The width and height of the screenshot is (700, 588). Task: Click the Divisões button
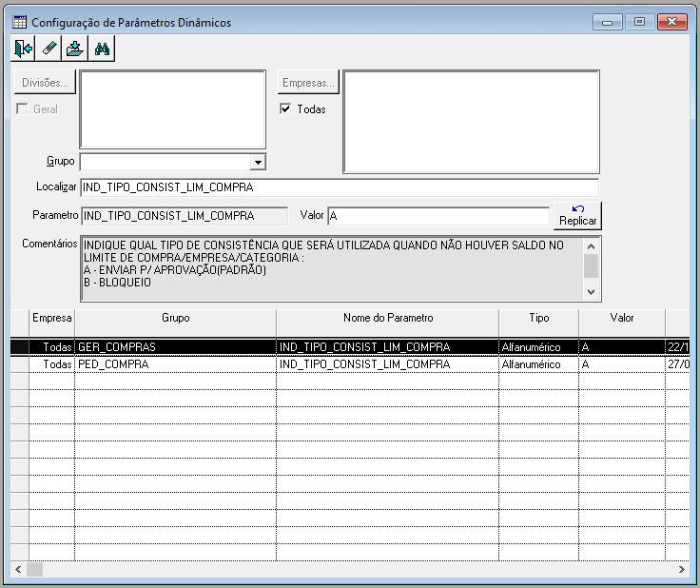[45, 82]
